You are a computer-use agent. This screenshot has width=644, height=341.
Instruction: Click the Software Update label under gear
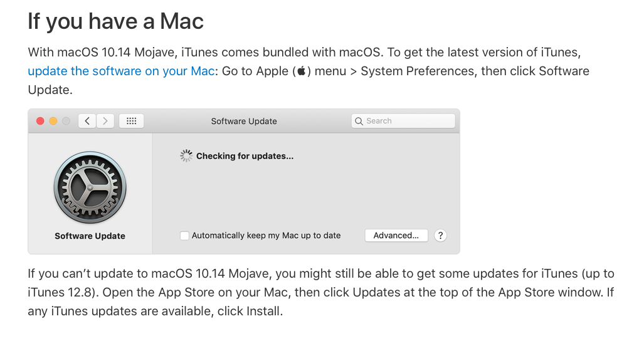(x=90, y=236)
